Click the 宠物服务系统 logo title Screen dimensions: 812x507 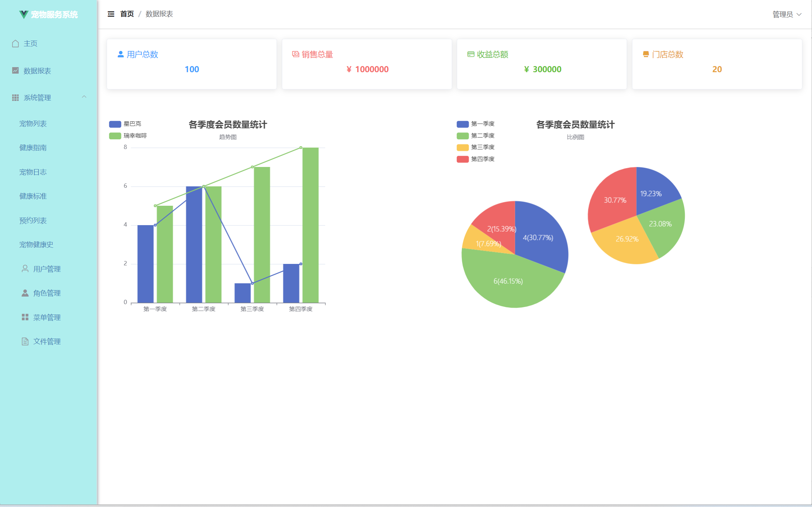point(54,15)
